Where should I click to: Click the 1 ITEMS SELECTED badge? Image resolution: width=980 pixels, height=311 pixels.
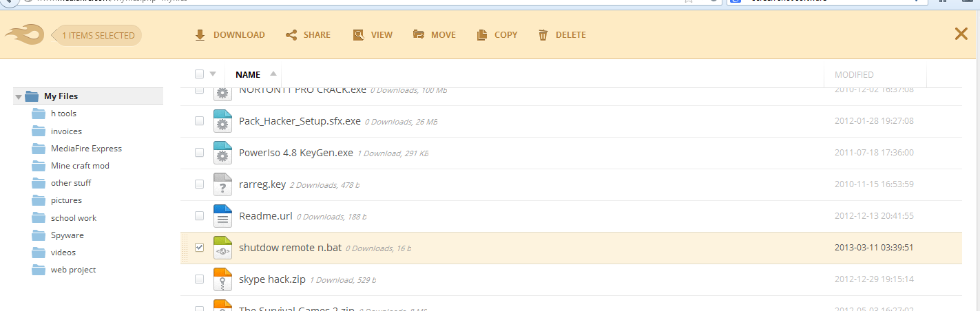[97, 35]
